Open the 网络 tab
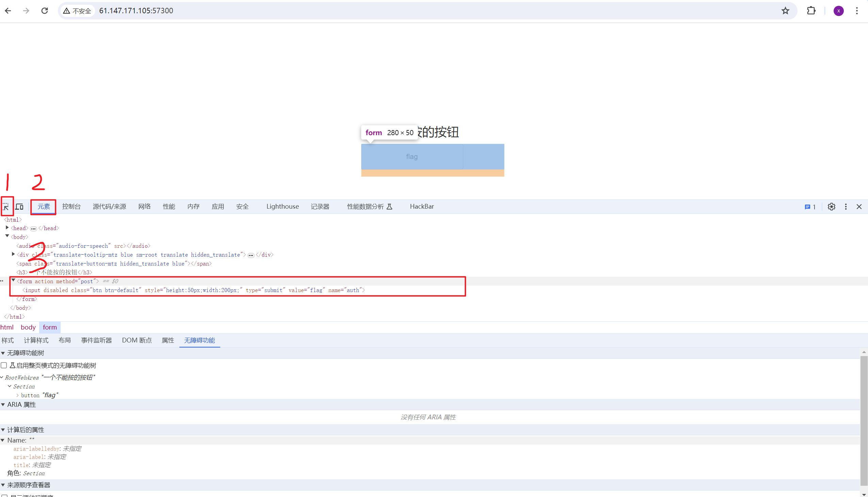This screenshot has height=497, width=868. pyautogui.click(x=144, y=207)
